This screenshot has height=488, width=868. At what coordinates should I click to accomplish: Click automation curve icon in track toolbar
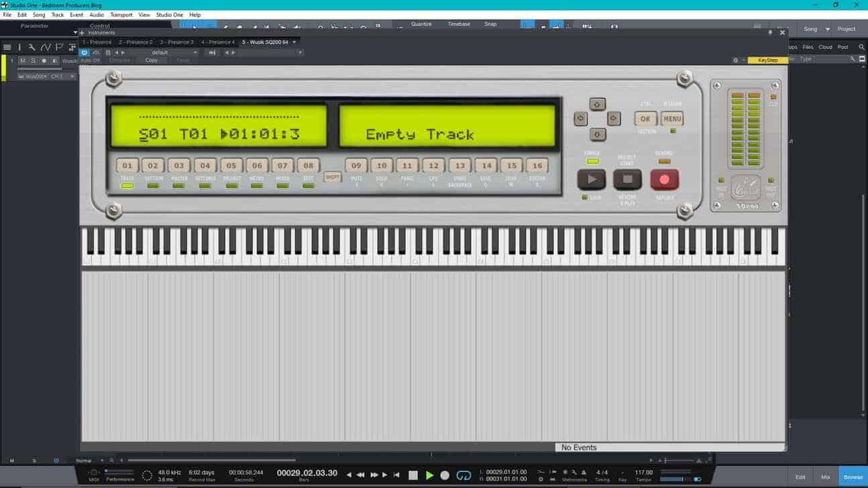pos(45,48)
